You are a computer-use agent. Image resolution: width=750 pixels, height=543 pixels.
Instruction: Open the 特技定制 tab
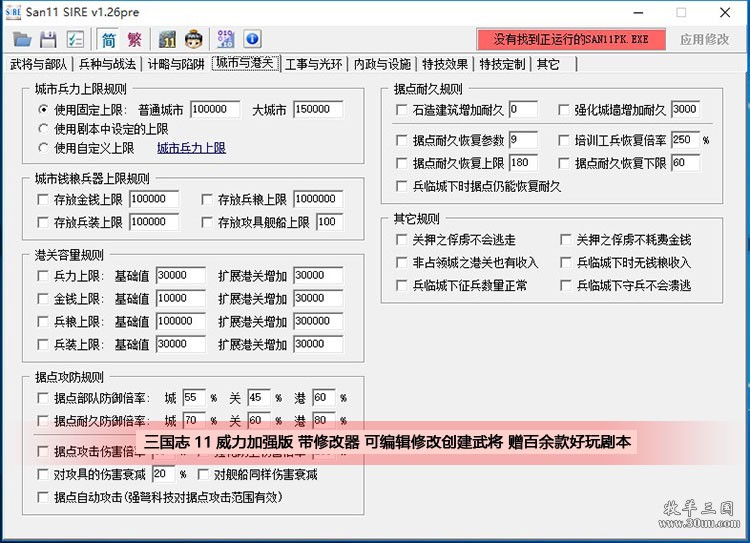(502, 64)
